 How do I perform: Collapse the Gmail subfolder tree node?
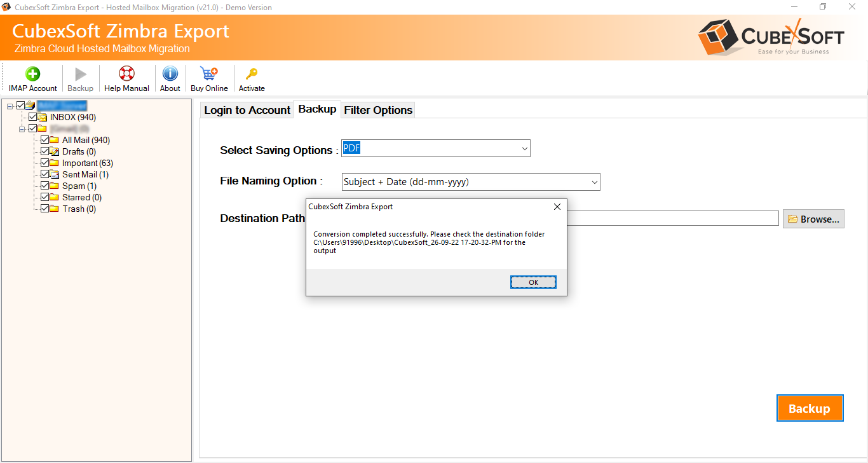[22, 128]
